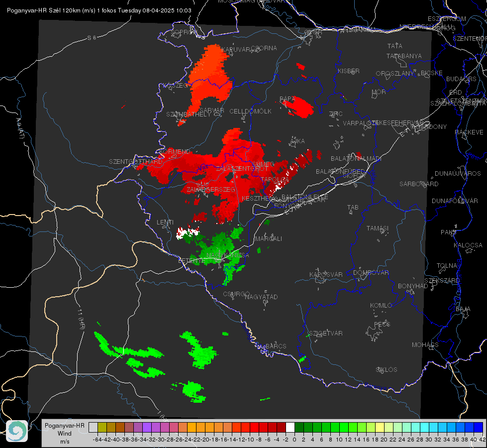The width and height of the screenshot is (487, 448).
Task: Click the '-64' value on the scale
Action: 97,440
